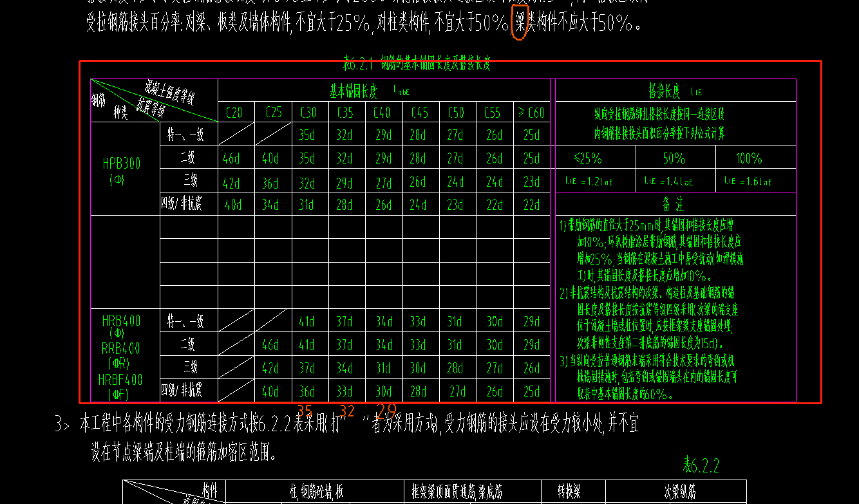Click the C40 column header

click(x=382, y=113)
